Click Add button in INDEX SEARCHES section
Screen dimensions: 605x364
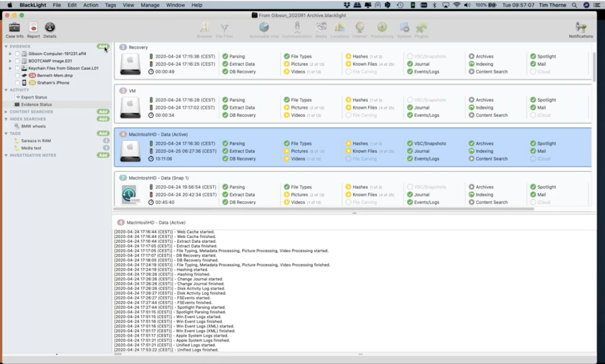(x=103, y=119)
